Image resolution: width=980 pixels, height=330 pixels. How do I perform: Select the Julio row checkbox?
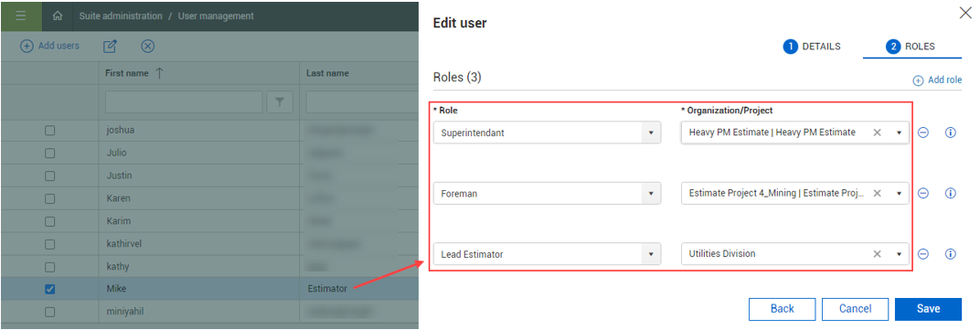(x=50, y=154)
